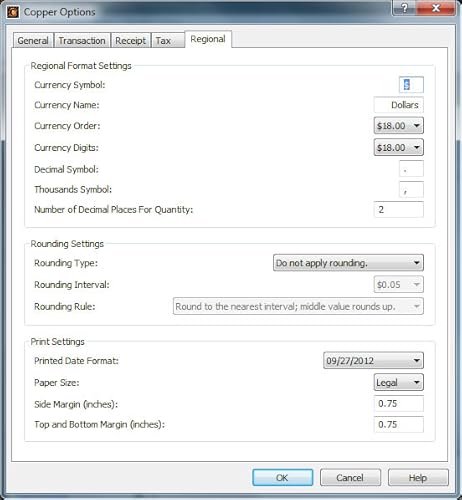The width and height of the screenshot is (462, 500).
Task: Click the Paper Size label
Action: click(57, 382)
